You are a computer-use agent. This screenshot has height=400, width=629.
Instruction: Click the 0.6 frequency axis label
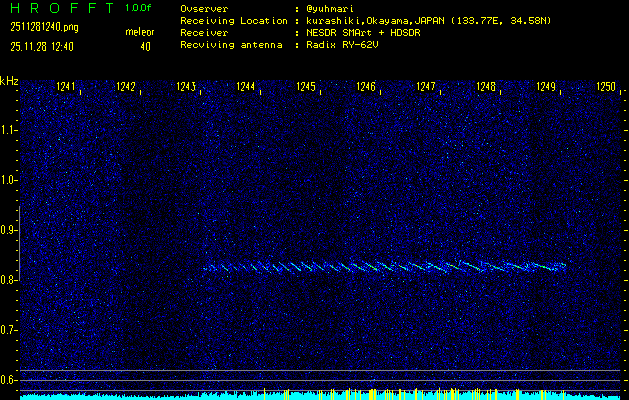point(9,380)
